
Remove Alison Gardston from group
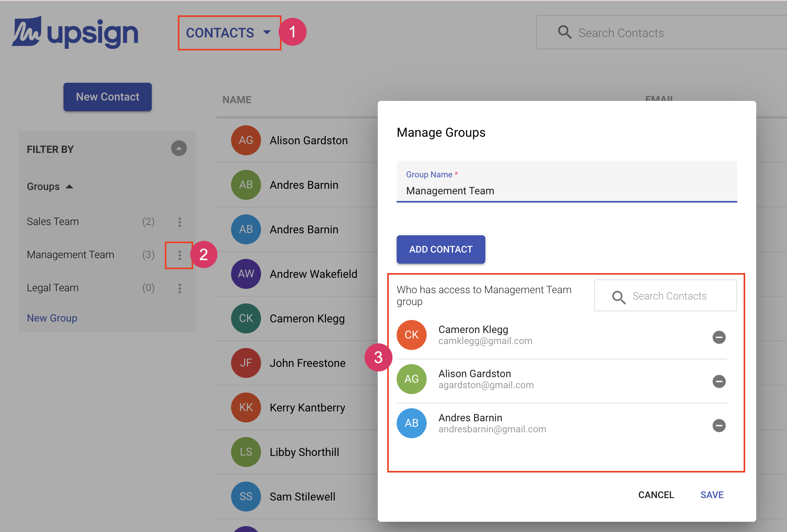(719, 381)
